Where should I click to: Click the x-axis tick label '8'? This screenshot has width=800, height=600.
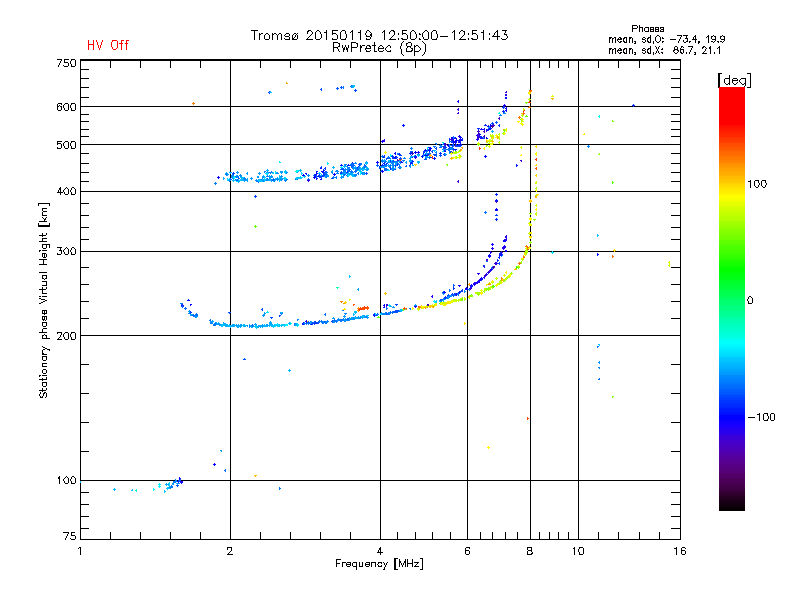530,551
